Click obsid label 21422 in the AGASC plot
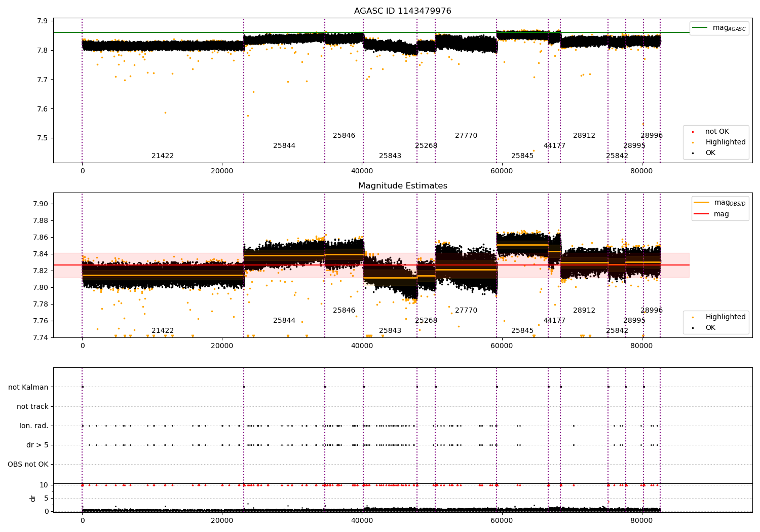 click(163, 156)
